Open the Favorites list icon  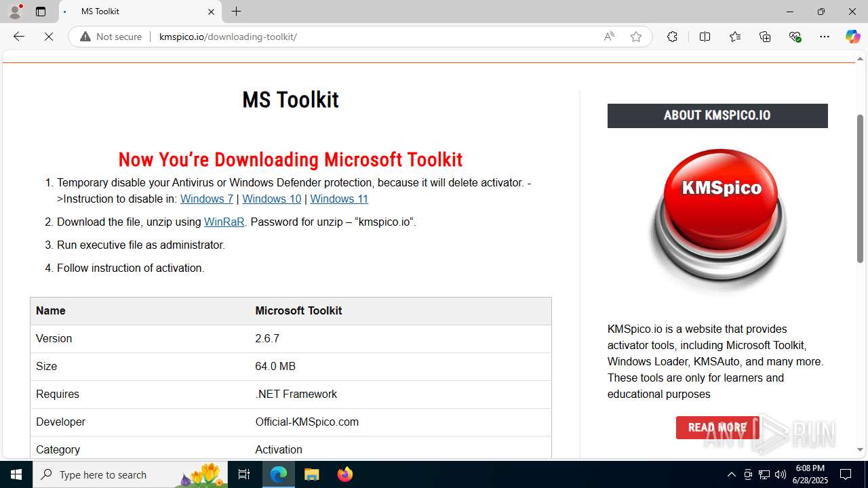[735, 37]
